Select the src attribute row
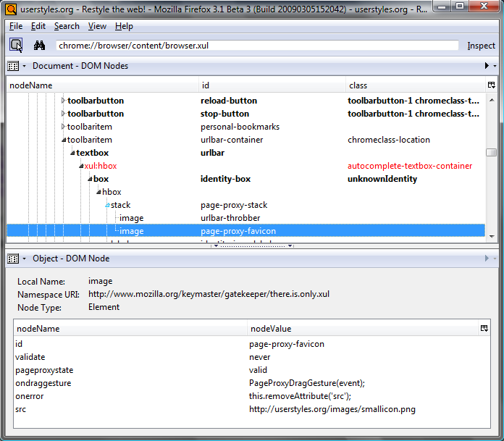Image resolution: width=504 pixels, height=441 pixels. pos(252,409)
